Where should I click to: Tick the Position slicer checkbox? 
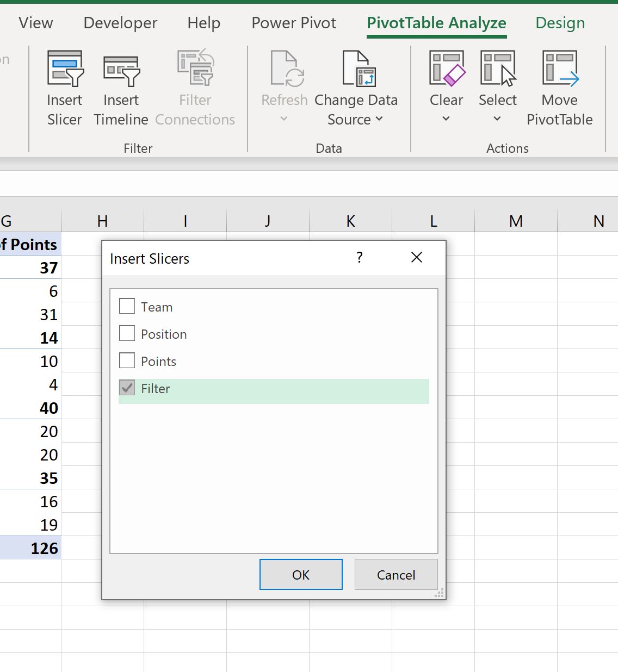pos(127,333)
